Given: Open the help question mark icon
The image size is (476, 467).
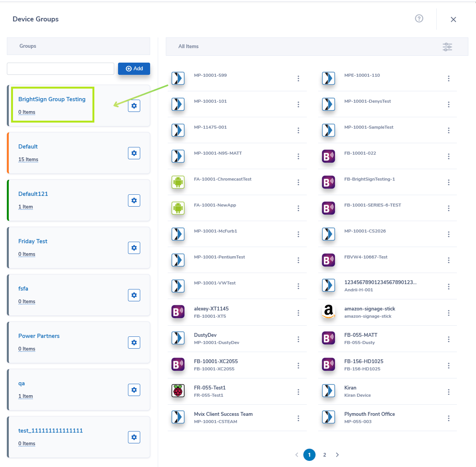Looking at the screenshot, I should coord(419,18).
